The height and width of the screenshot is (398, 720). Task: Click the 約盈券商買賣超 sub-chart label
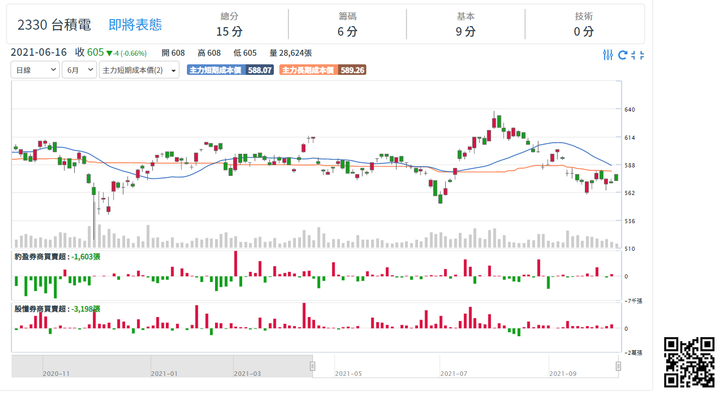coord(41,257)
